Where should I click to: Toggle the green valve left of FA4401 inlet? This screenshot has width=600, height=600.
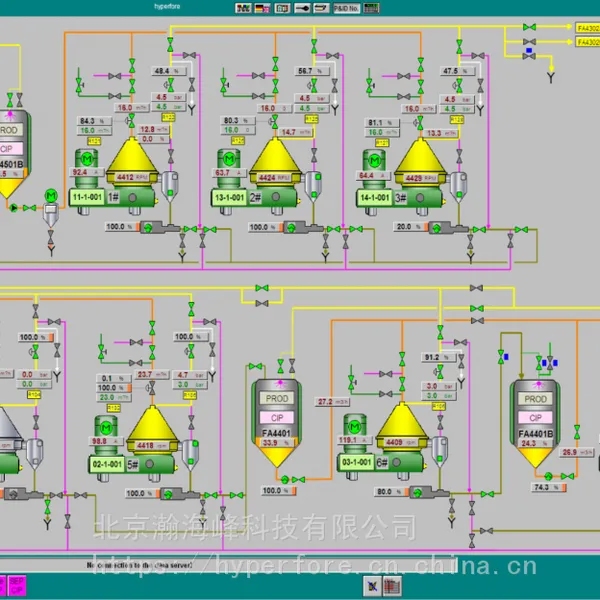[255, 367]
